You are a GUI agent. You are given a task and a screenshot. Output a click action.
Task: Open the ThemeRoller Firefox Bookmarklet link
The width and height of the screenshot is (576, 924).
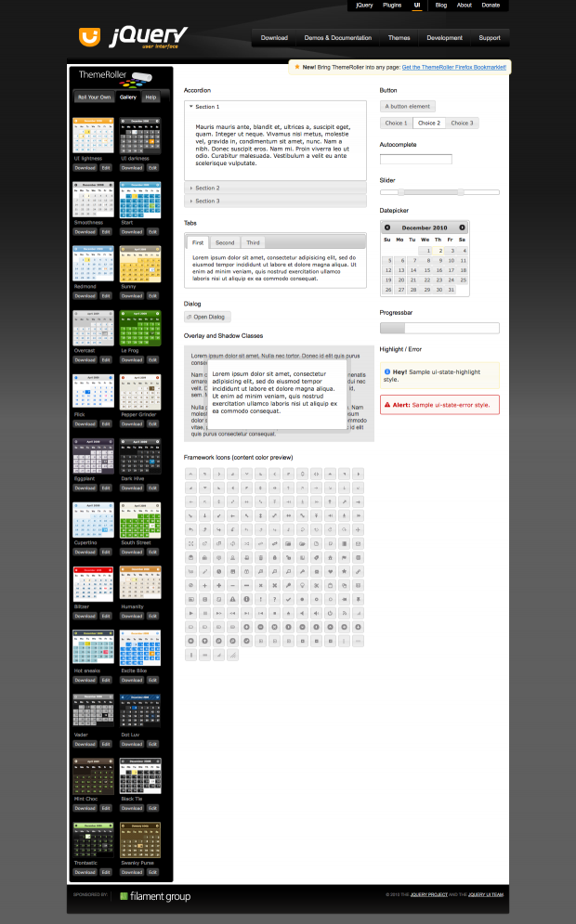pyautogui.click(x=454, y=67)
